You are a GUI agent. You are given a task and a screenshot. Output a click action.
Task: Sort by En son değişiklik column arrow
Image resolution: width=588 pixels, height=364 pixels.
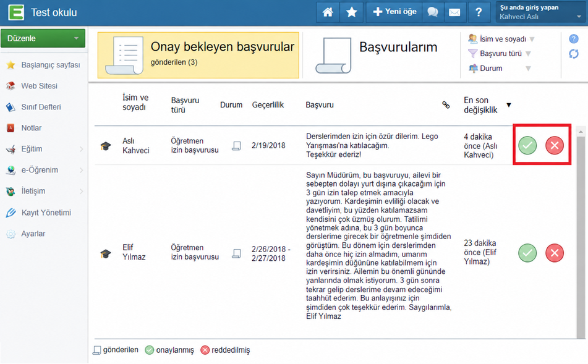click(508, 105)
